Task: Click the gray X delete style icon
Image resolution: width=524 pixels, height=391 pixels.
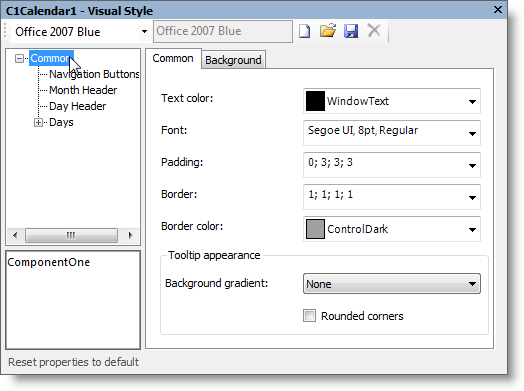Action: 374,31
